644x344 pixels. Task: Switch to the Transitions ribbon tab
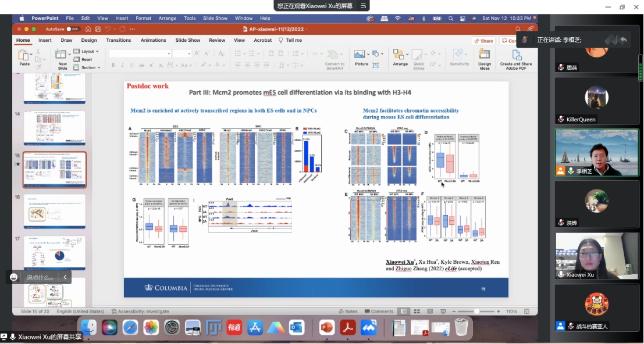click(119, 40)
